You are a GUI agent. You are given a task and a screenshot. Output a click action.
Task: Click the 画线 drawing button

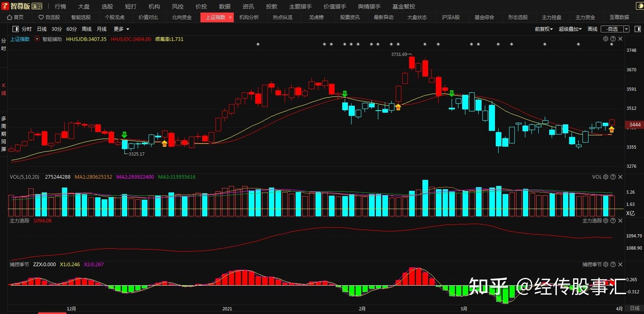click(593, 29)
